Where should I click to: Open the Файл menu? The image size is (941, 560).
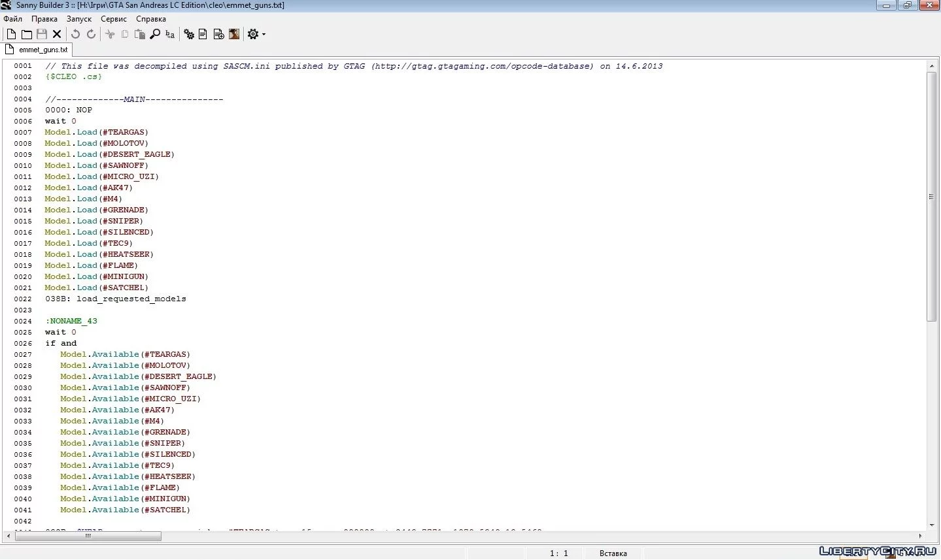13,19
